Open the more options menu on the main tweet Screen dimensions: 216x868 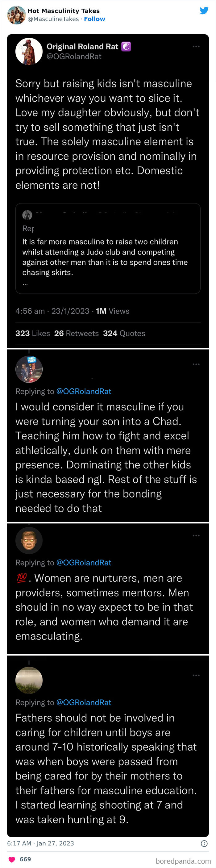pyautogui.click(x=197, y=47)
